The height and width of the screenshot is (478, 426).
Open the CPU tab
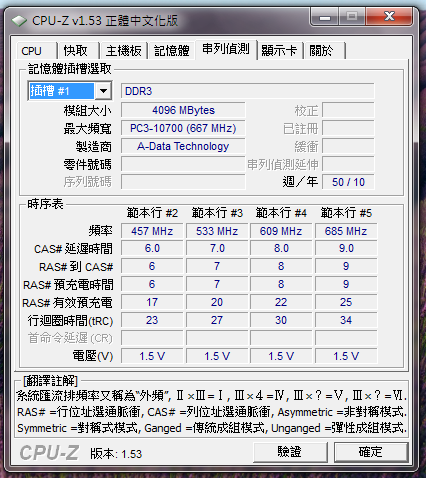36,51
